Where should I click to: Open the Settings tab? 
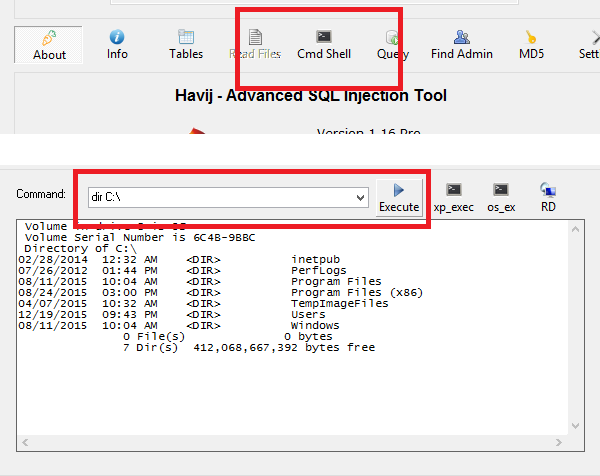[589, 45]
